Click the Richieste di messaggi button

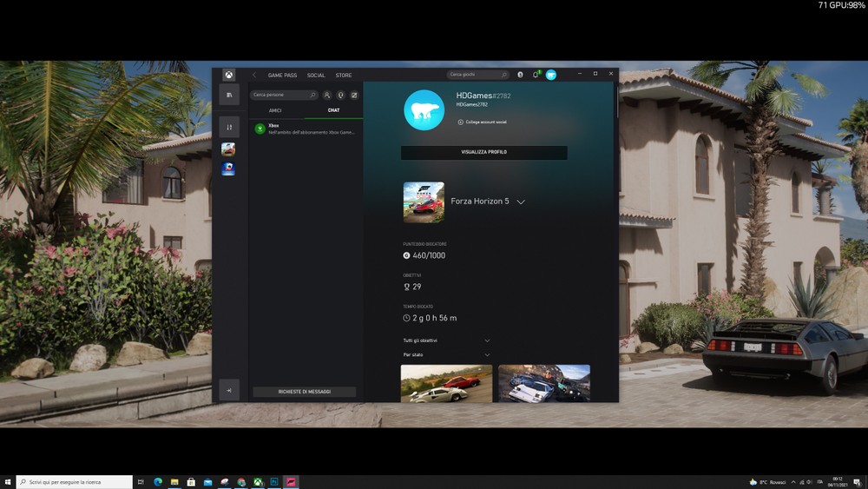coord(305,392)
